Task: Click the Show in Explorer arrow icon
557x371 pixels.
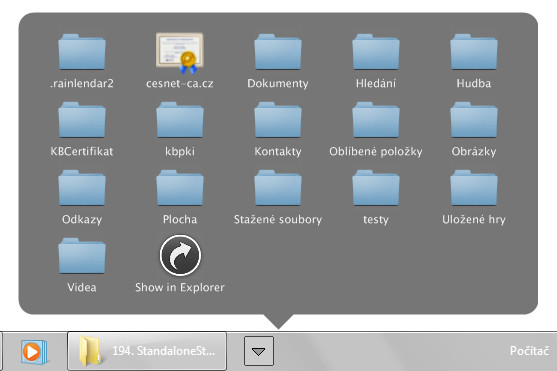Action: tap(180, 256)
